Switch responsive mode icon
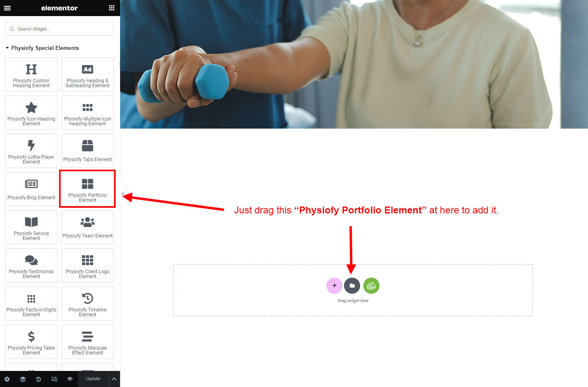The height and width of the screenshot is (387, 588). tap(54, 379)
